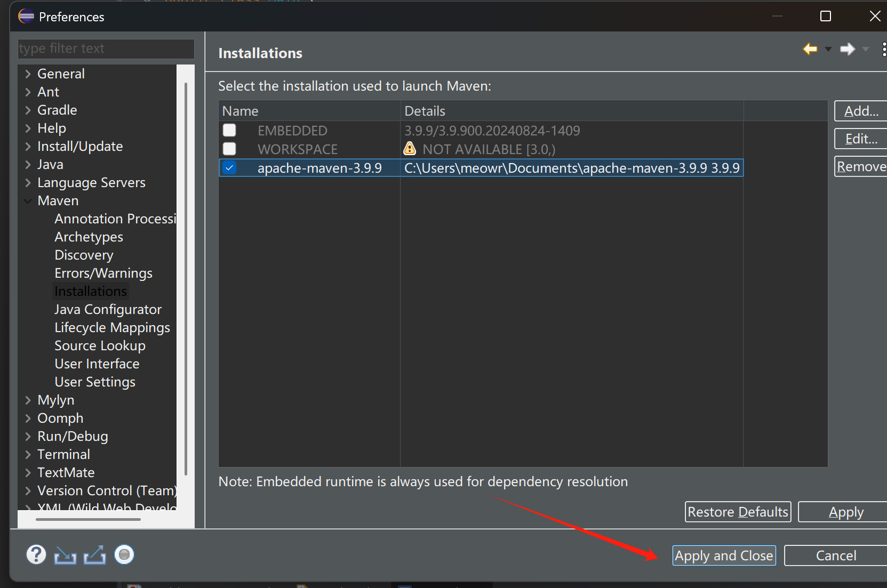This screenshot has width=887, height=588.
Task: Click the Export preferences icon
Action: pos(94,555)
